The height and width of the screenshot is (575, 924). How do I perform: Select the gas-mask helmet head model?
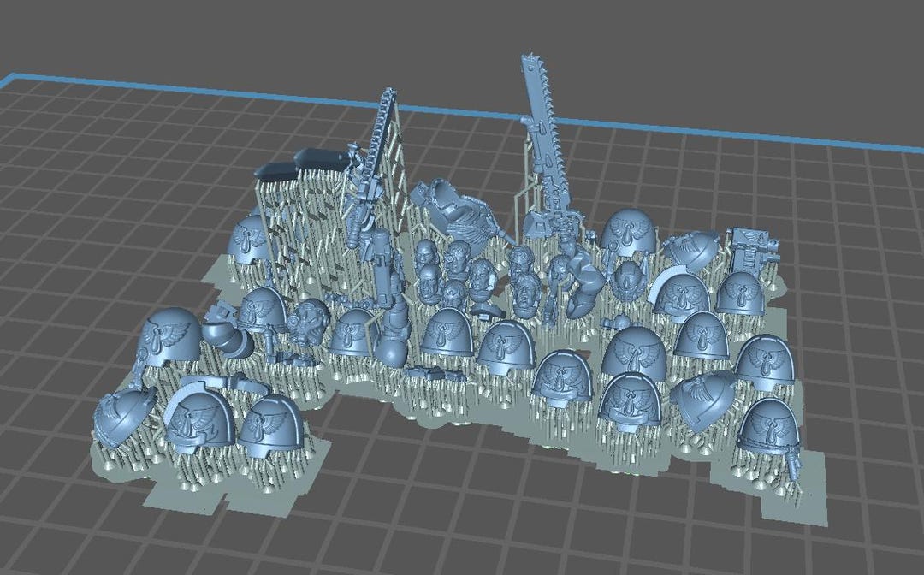click(308, 321)
